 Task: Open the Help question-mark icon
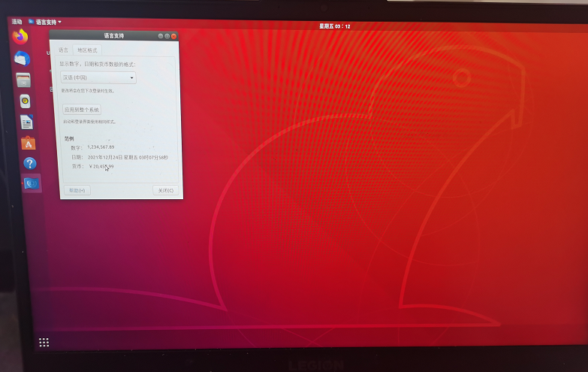(30, 163)
